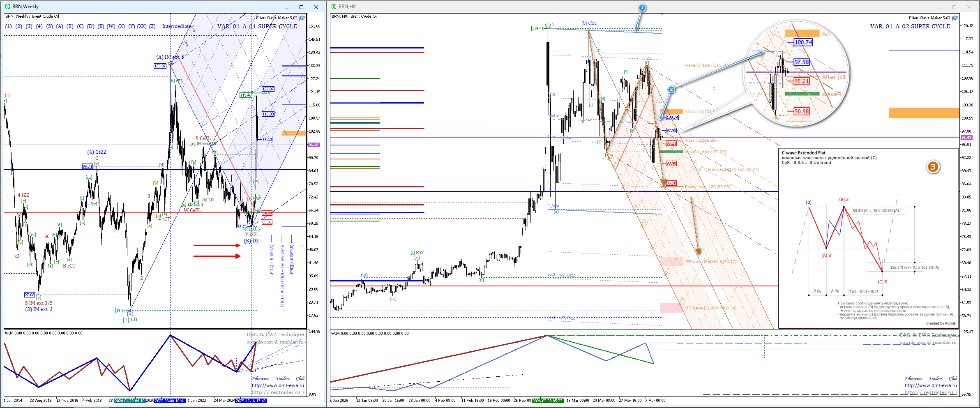Select the (A) wave label button
The height and width of the screenshot is (408, 980).
pyautogui.click(x=60, y=26)
